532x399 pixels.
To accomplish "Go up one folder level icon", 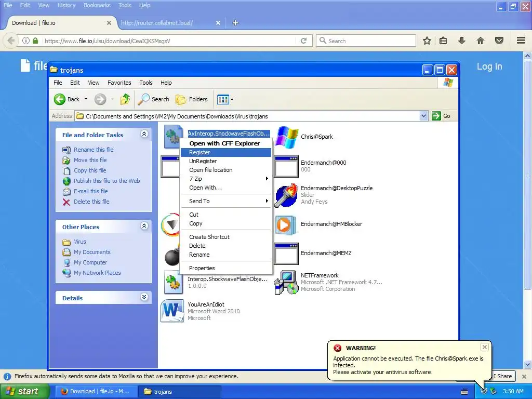I will click(x=125, y=99).
